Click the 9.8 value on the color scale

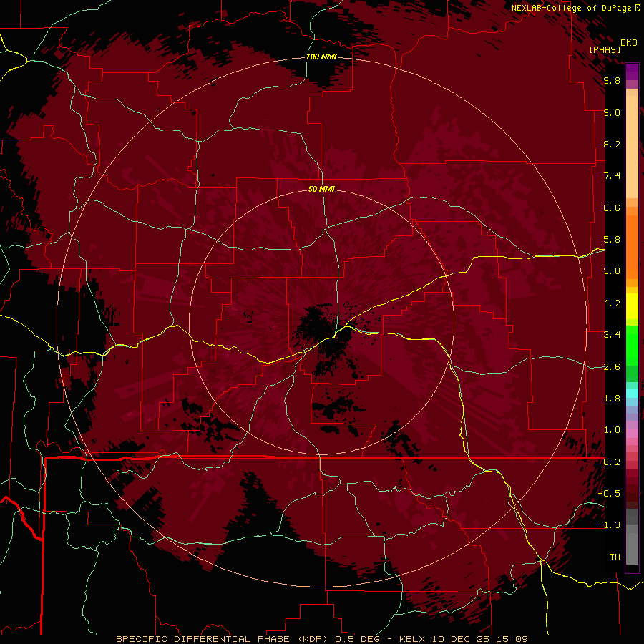[612, 80]
